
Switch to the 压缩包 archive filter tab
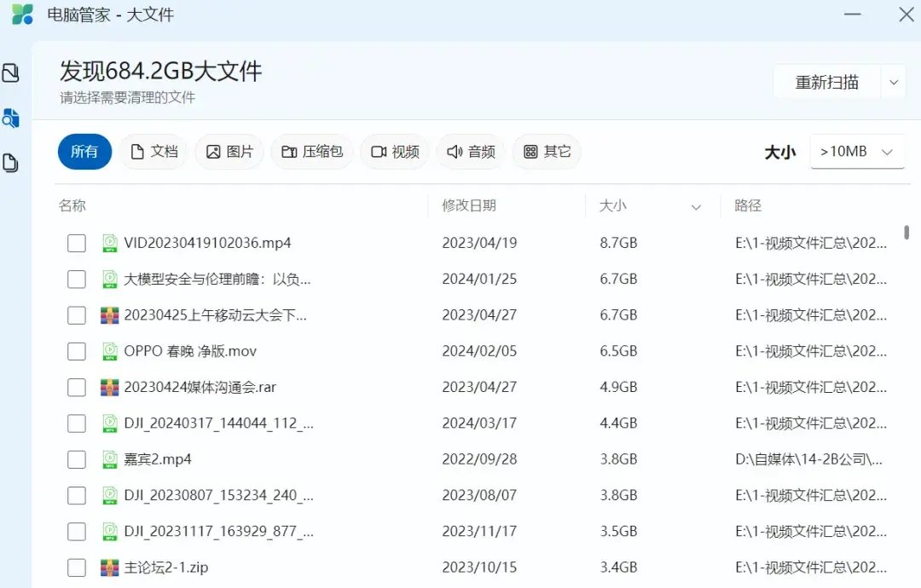coord(312,152)
